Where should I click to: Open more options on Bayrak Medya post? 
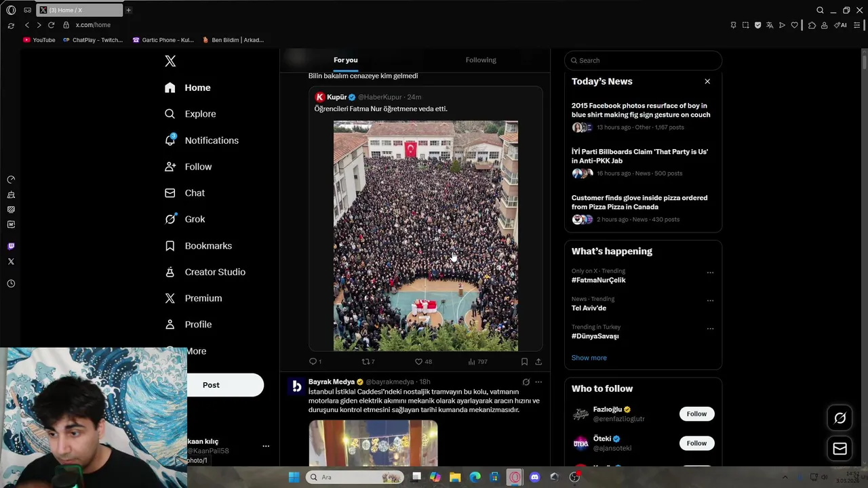[538, 382]
